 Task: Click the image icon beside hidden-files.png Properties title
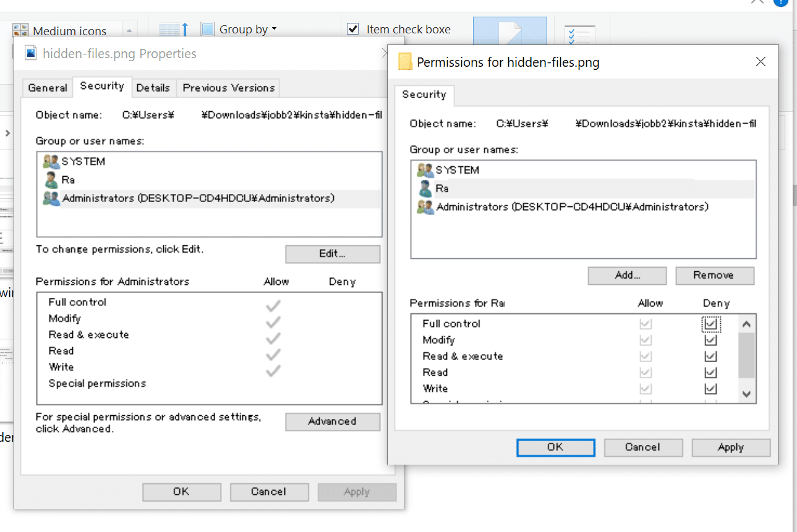30,53
